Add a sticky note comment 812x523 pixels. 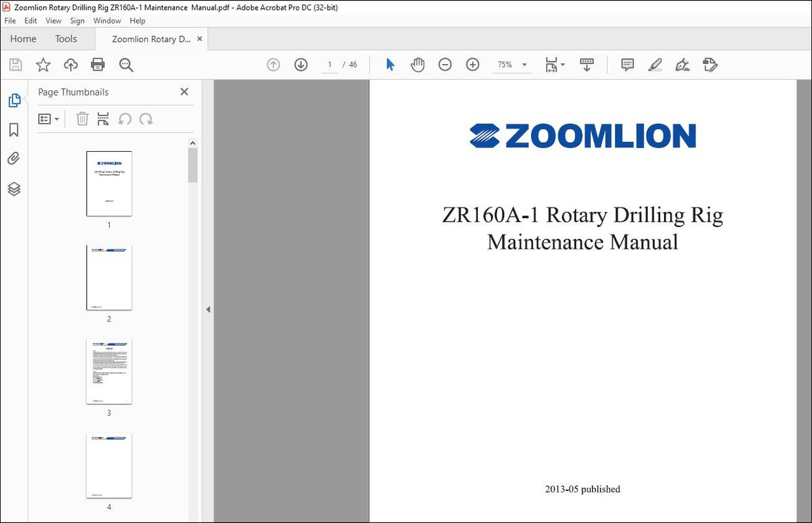[627, 64]
